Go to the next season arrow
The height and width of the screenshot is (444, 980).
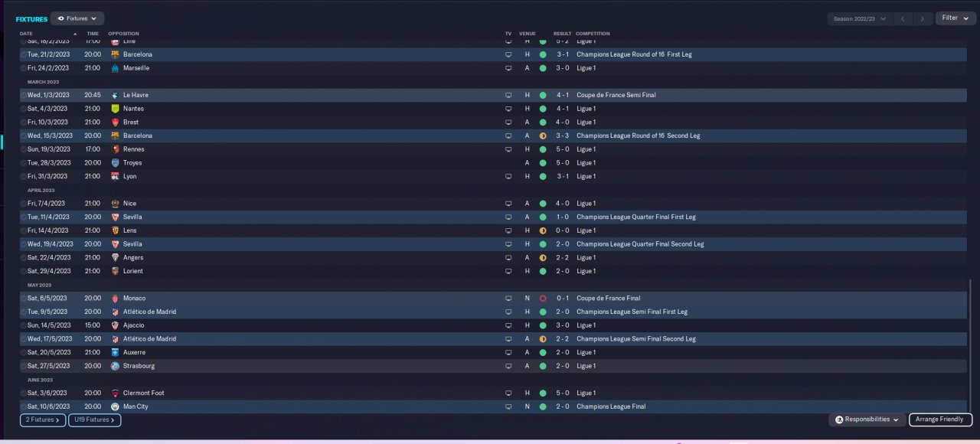coord(923,18)
